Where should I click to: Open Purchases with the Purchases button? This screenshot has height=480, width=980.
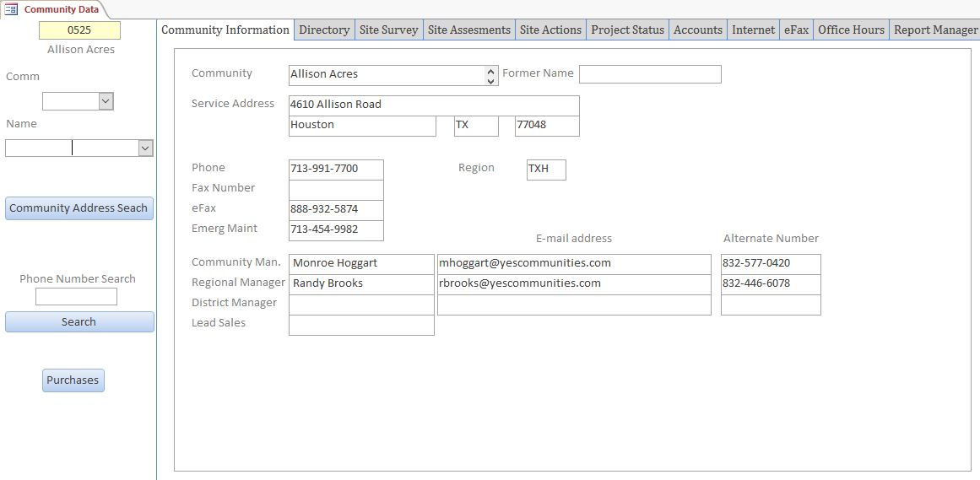(73, 380)
